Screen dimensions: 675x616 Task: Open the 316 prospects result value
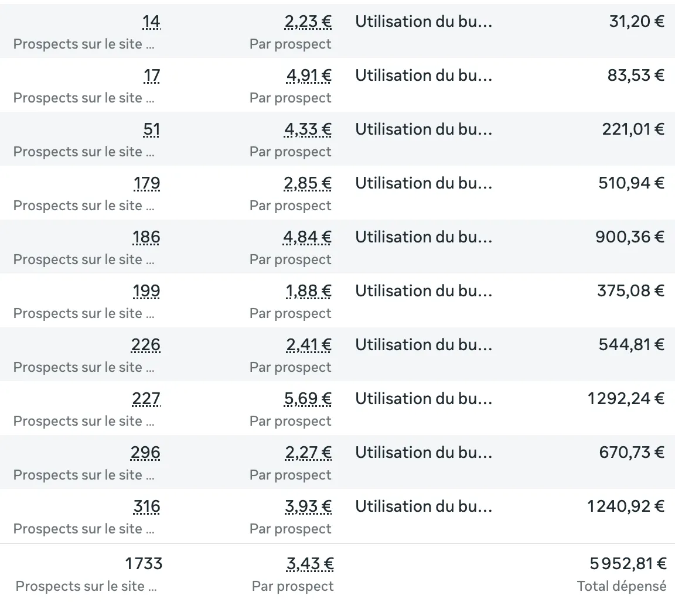tap(146, 507)
